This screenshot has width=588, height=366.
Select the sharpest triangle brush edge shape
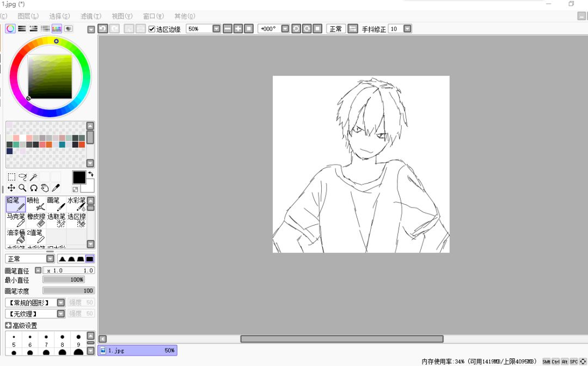click(x=62, y=259)
